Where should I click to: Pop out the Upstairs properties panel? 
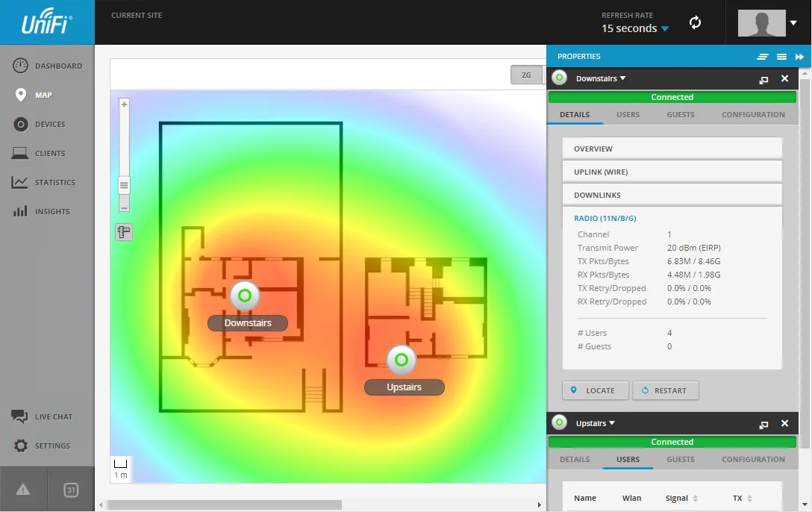(x=763, y=424)
